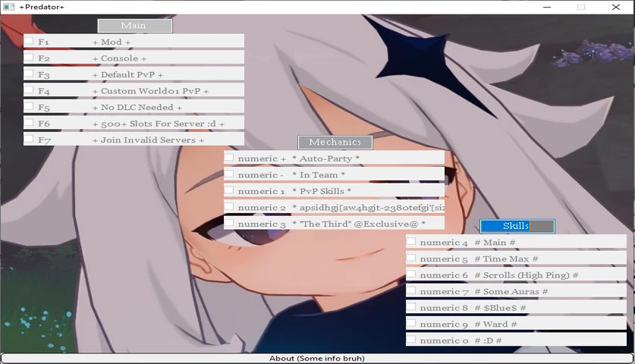
Task: Click '# Scrolls (High Ping) #' label
Action: pos(526,275)
